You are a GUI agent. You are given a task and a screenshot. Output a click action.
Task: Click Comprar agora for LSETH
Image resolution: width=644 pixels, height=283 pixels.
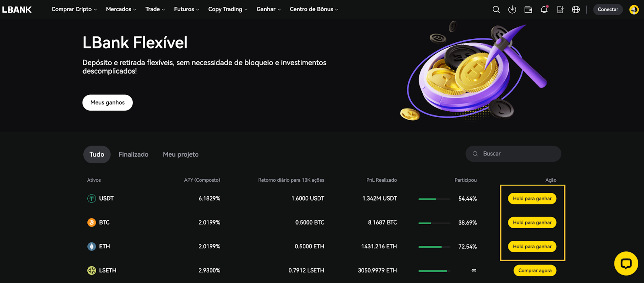click(535, 271)
